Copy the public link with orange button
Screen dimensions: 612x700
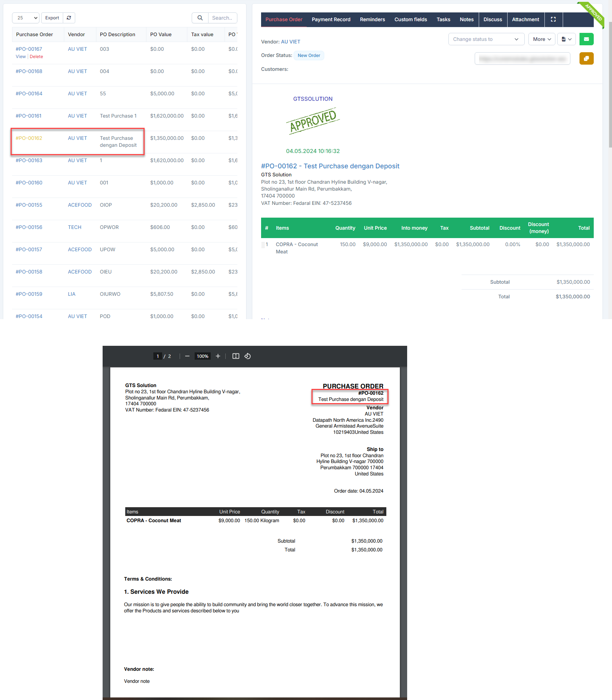[586, 58]
